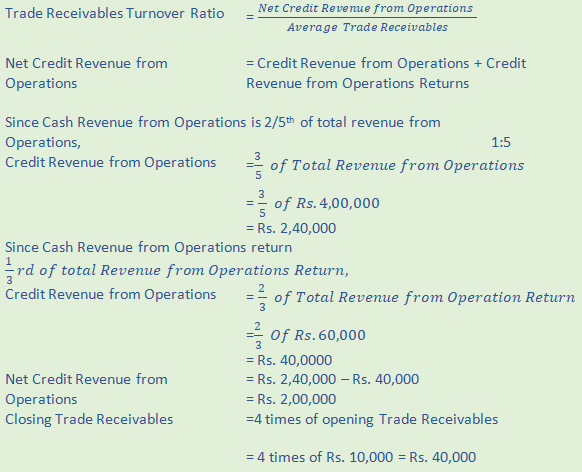Click the '3/5 of Rs. 4,00,000' expression
The height and width of the screenshot is (472, 582).
tap(313, 203)
